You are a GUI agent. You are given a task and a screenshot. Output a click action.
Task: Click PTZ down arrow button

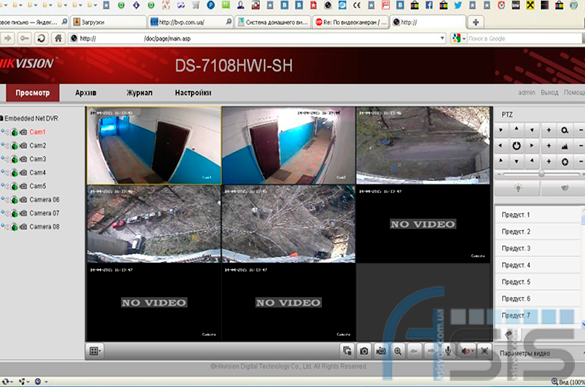[516, 161]
